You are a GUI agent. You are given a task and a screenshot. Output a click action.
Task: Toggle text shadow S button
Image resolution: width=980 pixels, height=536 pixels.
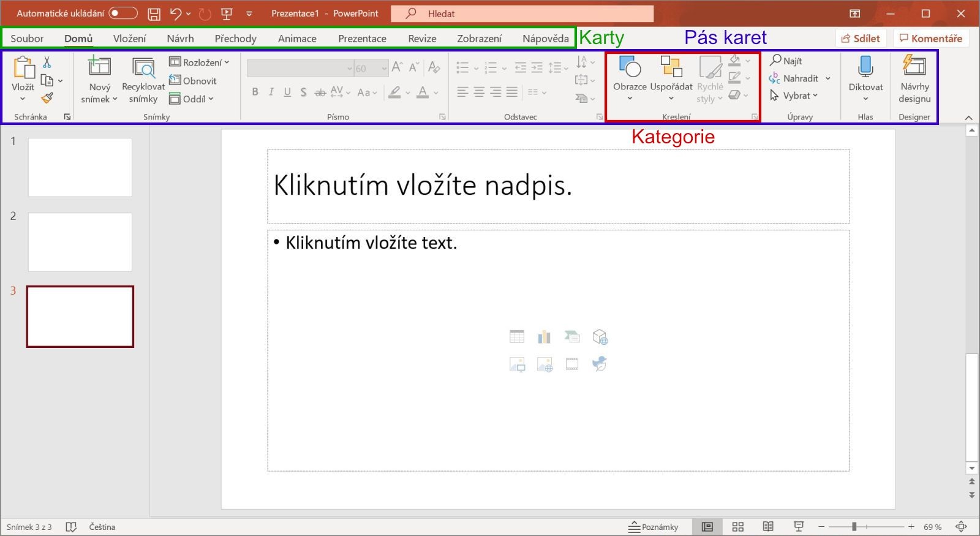[x=303, y=92]
